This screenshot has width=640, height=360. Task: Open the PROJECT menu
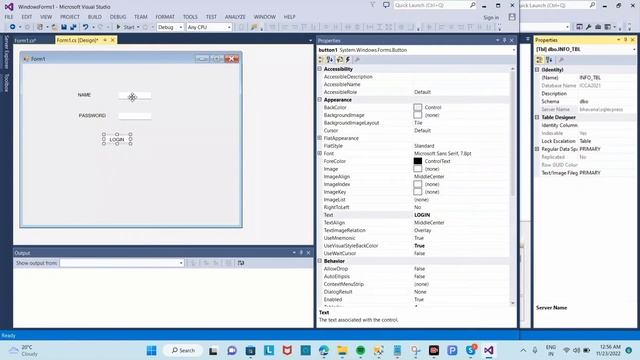pyautogui.click(x=70, y=17)
